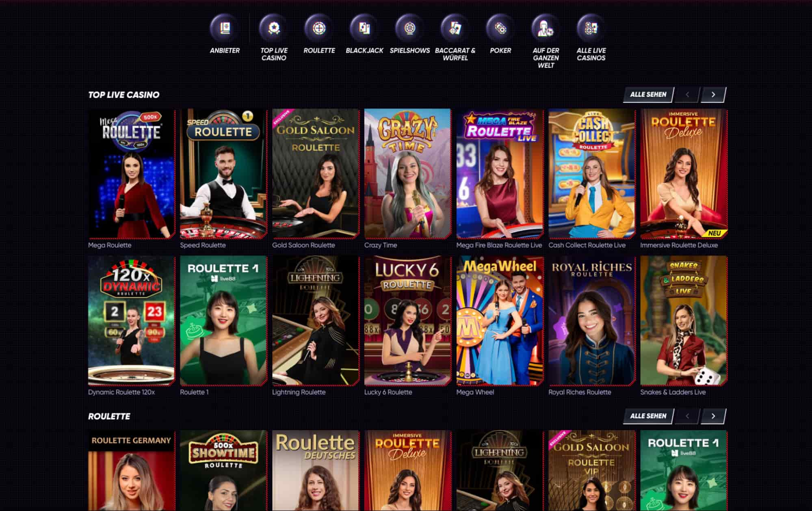Image resolution: width=812 pixels, height=511 pixels.
Task: Launch the Mega Wheel game tile
Action: (500, 320)
